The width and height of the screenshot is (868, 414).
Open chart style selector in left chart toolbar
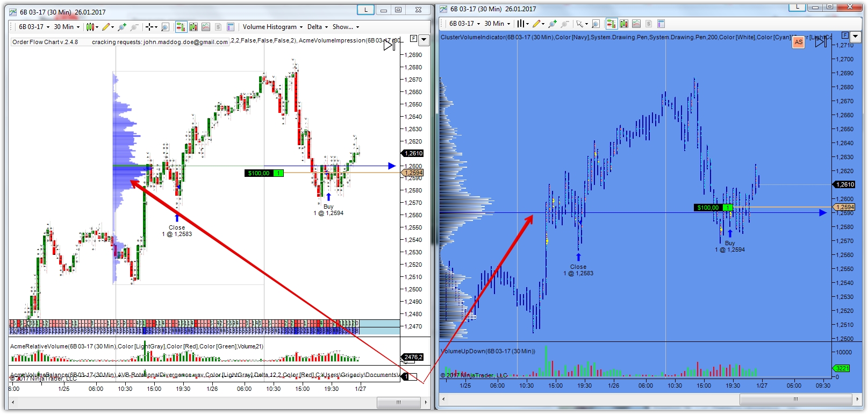click(92, 27)
